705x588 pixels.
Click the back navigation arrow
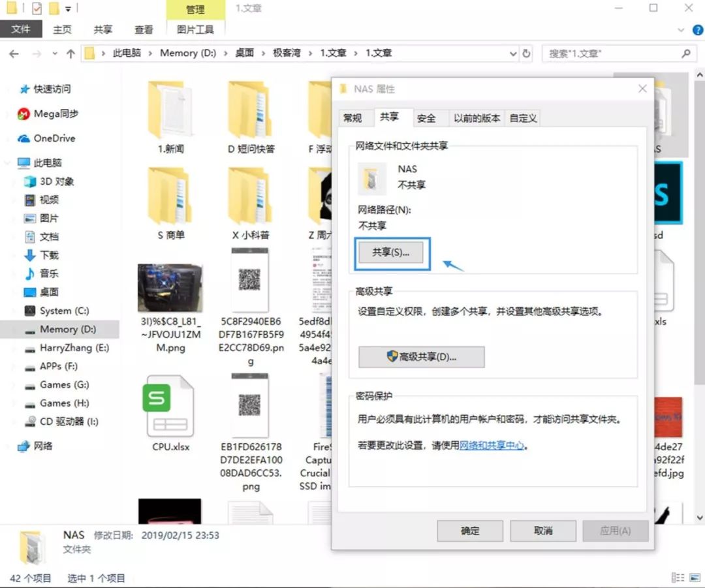pyautogui.click(x=13, y=54)
